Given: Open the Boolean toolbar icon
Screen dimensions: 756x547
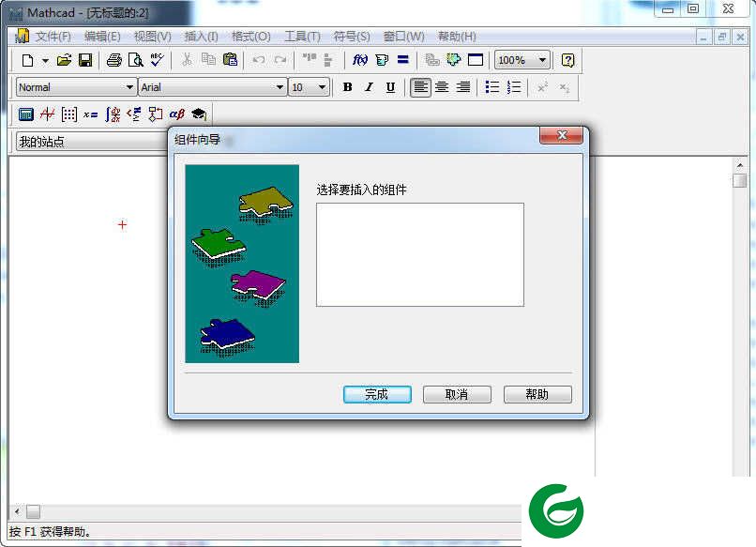Looking at the screenshot, I should tap(133, 114).
